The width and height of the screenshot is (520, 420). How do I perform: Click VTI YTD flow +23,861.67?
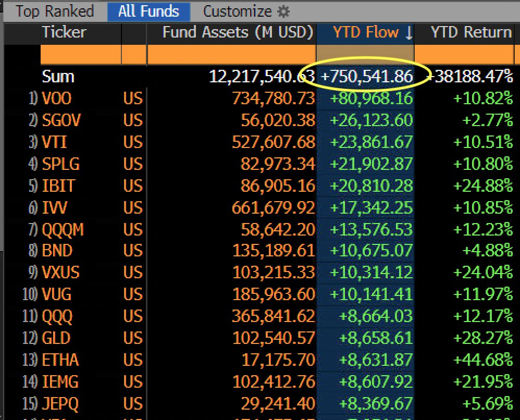(372, 142)
